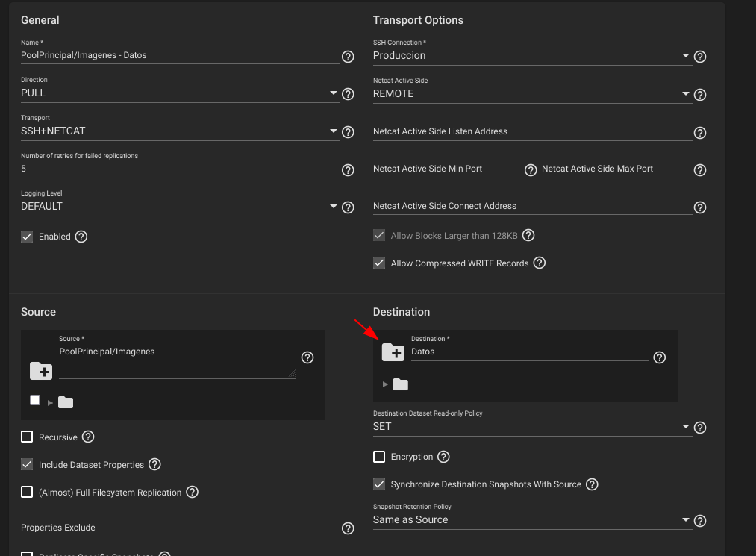
Task: Toggle Allow Compressed WRITE Records
Action: tap(379, 263)
